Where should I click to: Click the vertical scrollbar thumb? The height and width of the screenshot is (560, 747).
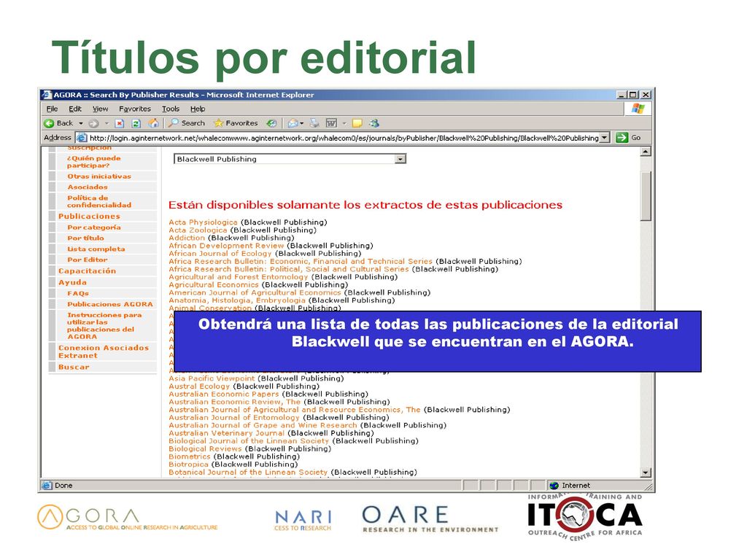point(646,196)
